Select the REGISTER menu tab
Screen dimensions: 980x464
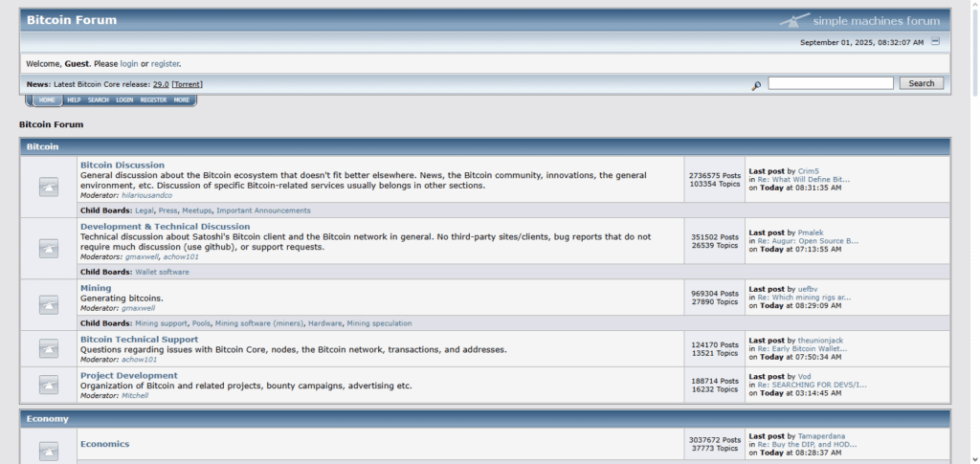(153, 99)
